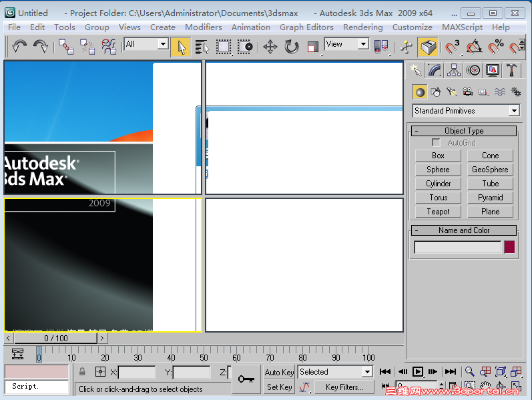Open the Customize menu
Screen dimensions: 532x400
point(413,27)
